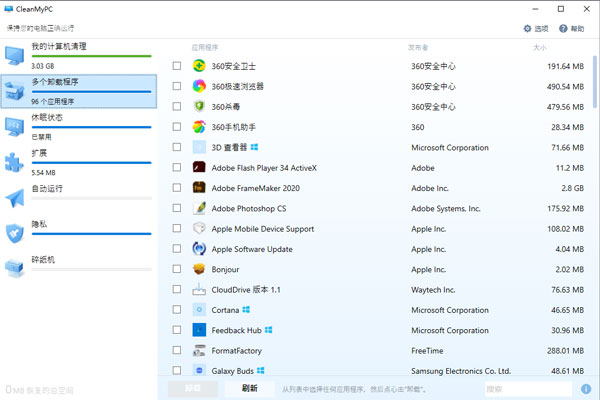Open 帮助 help link

click(571, 28)
